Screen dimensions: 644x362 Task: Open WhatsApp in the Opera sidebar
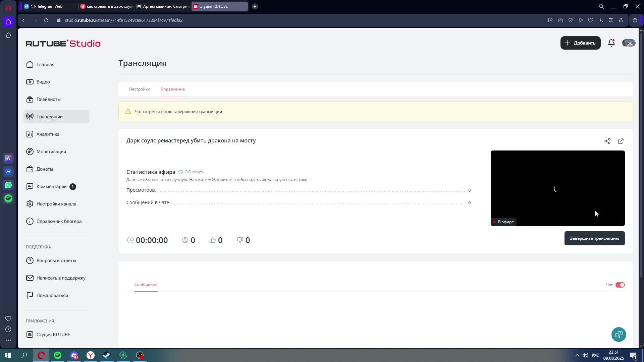8,185
